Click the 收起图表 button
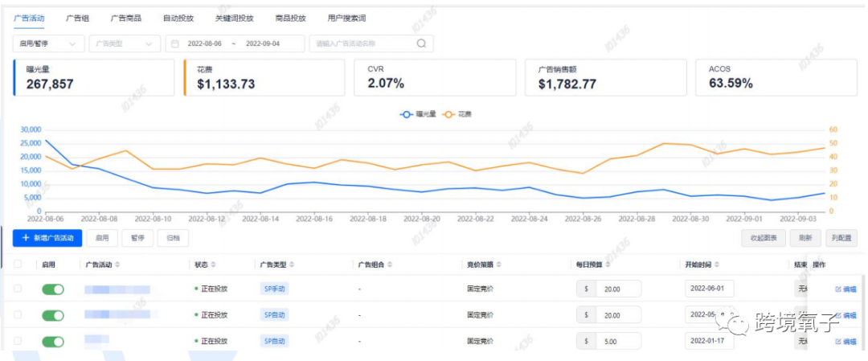Screen dimensions: 868x361 click(x=764, y=238)
